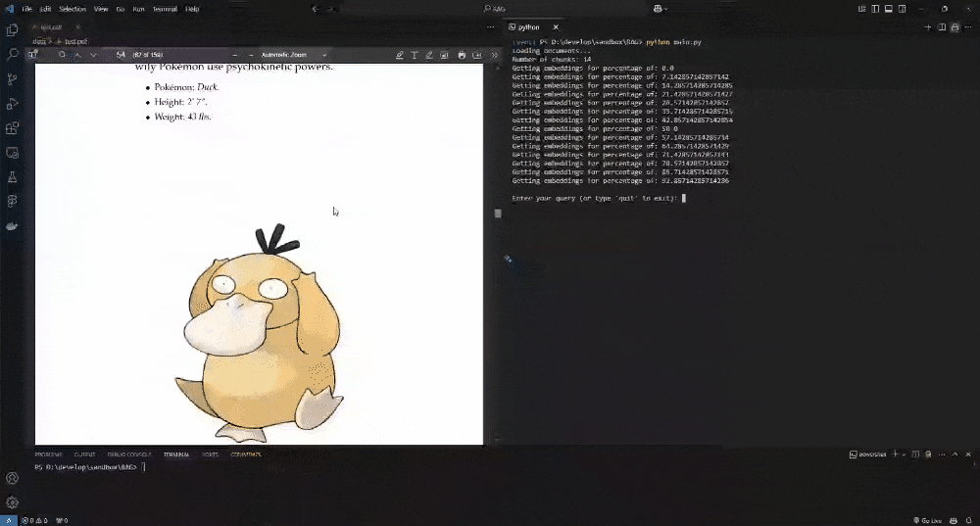This screenshot has height=526, width=980.
Task: Save the PDF document
Action: (x=477, y=55)
